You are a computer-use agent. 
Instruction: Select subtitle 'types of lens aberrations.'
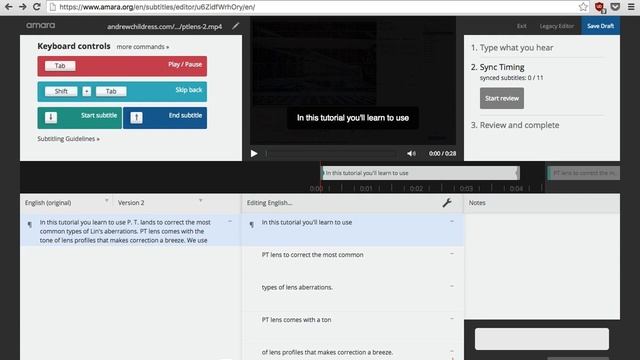coord(353,295)
